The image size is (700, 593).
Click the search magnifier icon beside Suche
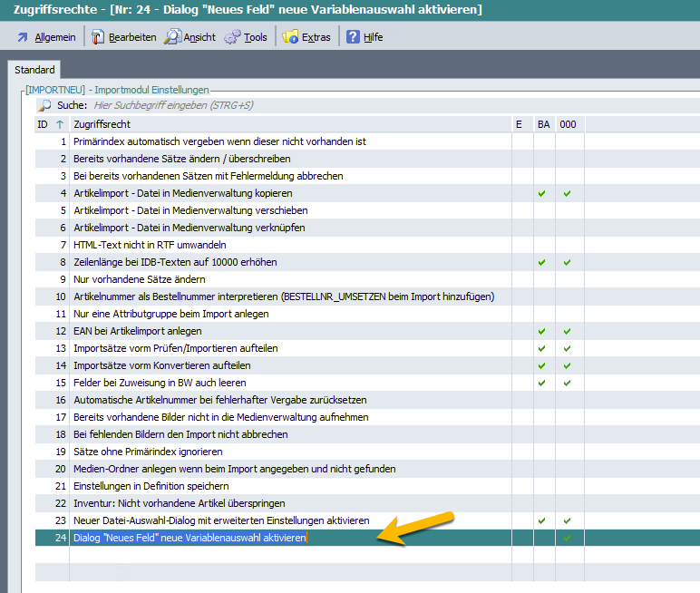pos(44,106)
